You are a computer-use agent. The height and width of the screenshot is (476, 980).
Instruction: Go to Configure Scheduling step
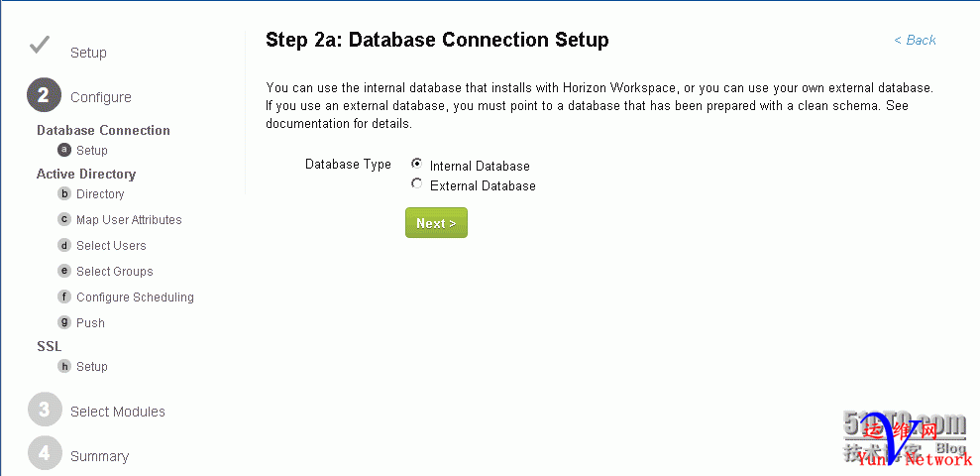coord(135,297)
